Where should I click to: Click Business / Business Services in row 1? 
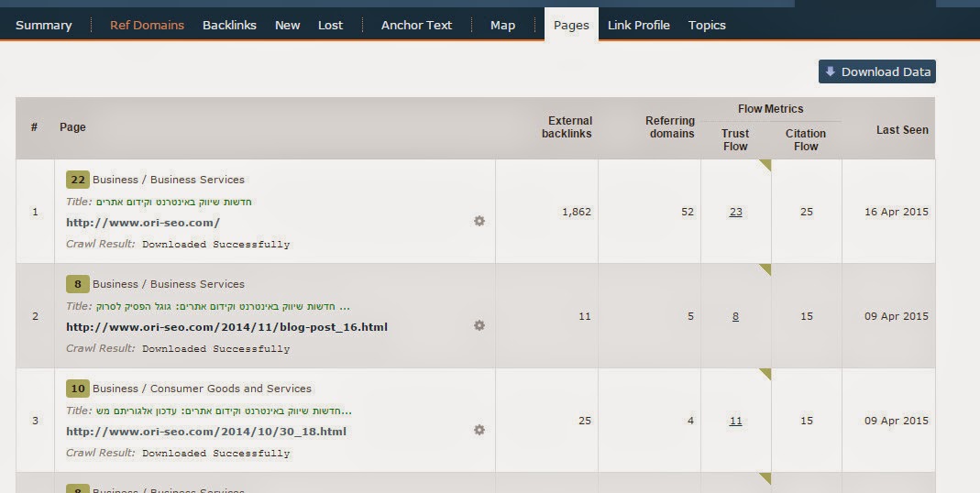(x=169, y=180)
